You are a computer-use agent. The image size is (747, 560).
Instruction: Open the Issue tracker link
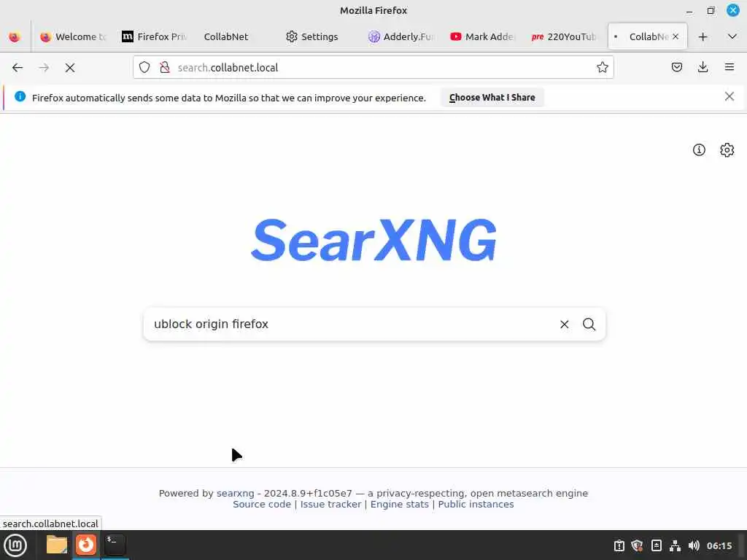coord(330,505)
